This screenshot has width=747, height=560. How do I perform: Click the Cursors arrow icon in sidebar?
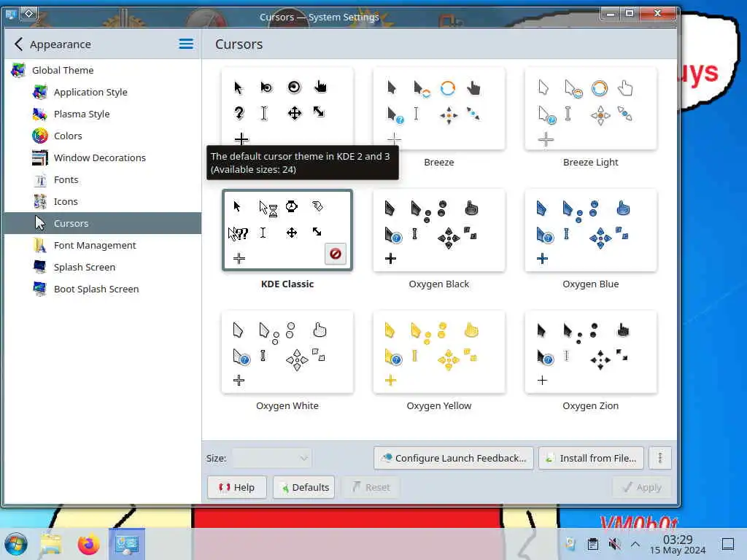coord(40,223)
